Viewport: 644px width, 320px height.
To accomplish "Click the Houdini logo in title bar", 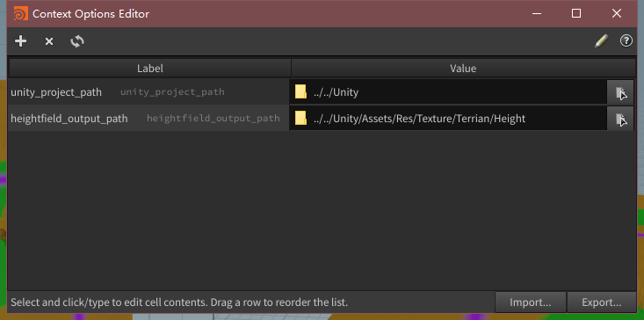I will click(20, 13).
